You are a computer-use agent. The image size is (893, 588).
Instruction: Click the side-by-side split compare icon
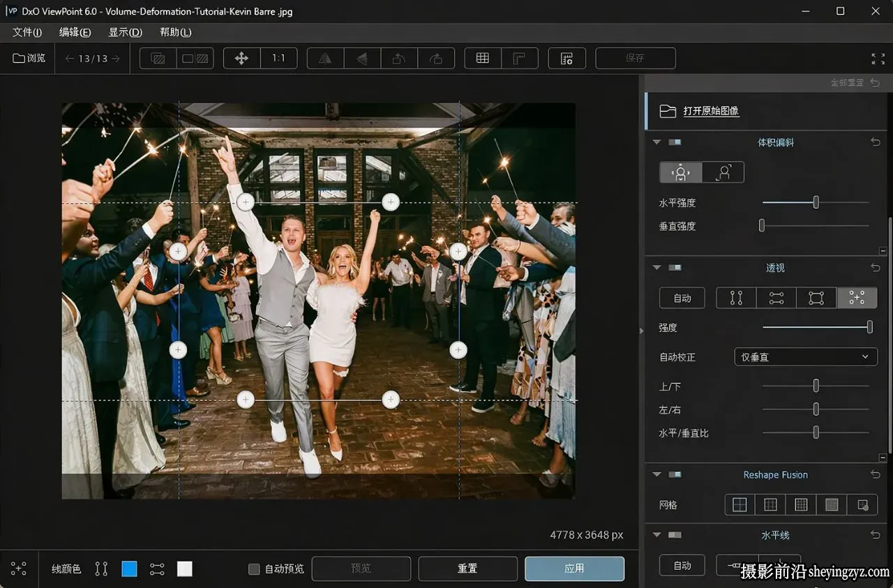click(195, 59)
